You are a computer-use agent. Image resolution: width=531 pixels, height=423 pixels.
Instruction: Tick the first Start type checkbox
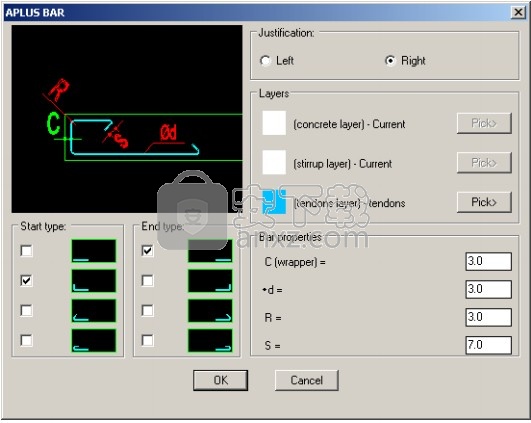point(26,251)
